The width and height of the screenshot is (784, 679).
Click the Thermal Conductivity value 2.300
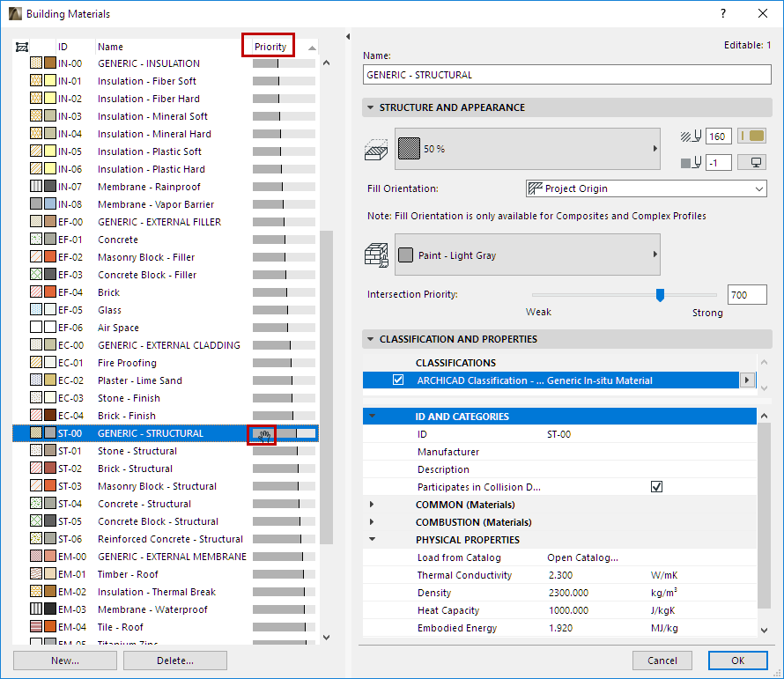pyautogui.click(x=560, y=575)
